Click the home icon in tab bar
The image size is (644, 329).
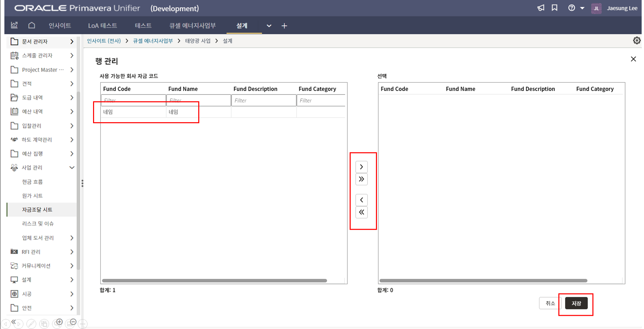[x=32, y=26]
